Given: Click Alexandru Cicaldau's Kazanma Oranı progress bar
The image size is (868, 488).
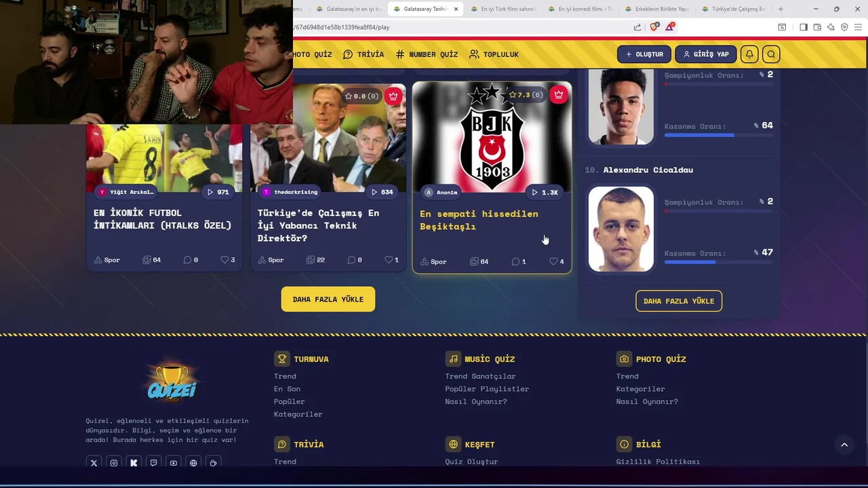Looking at the screenshot, I should pyautogui.click(x=719, y=262).
